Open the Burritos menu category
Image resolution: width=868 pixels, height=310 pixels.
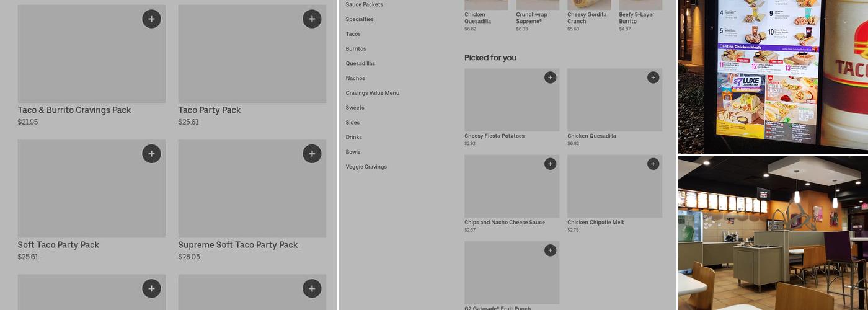(x=356, y=49)
